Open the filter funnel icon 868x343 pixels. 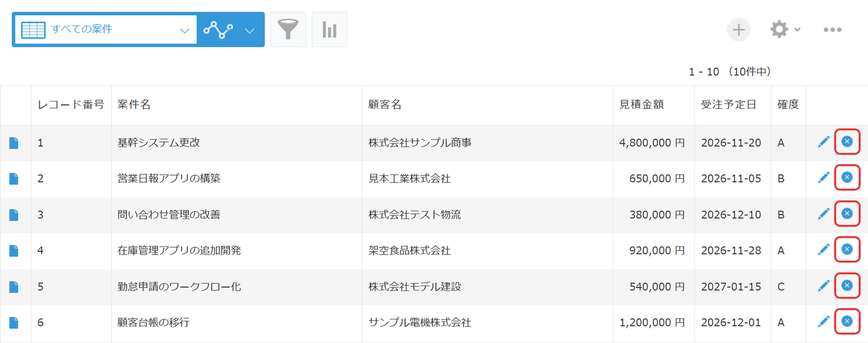coord(288,29)
